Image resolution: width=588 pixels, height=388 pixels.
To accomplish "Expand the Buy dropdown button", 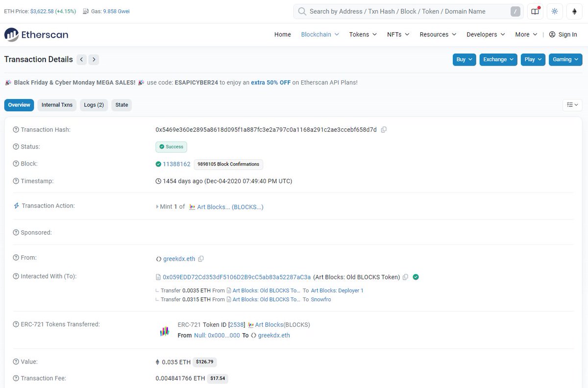I will [465, 59].
